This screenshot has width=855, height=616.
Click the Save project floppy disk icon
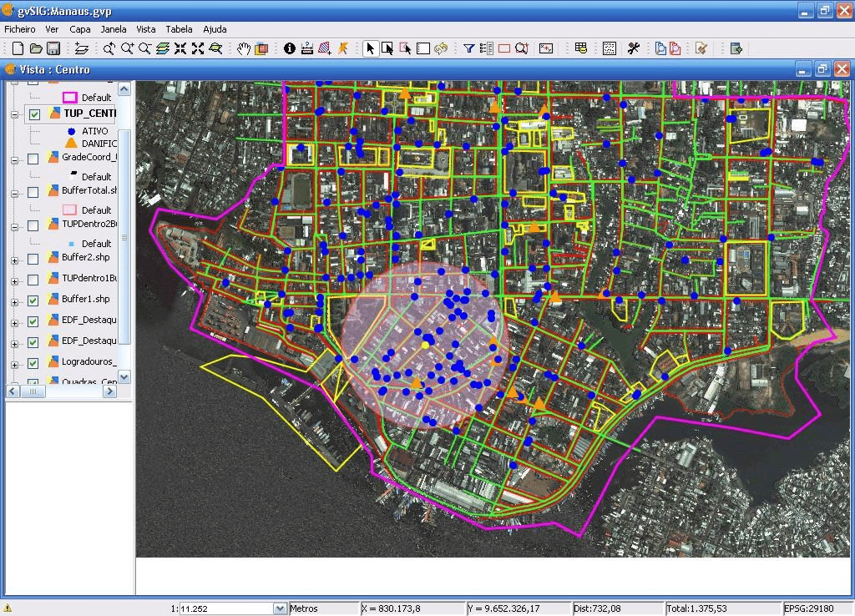click(53, 48)
